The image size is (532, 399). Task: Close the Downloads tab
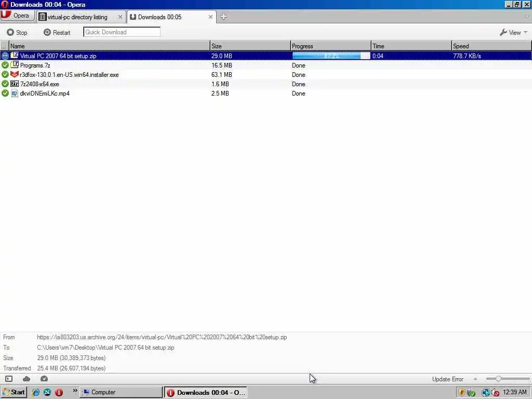[210, 17]
